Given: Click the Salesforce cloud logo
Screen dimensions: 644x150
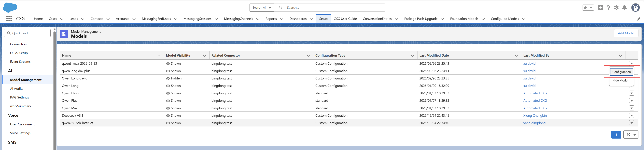Looking at the screenshot, I should [10, 7].
